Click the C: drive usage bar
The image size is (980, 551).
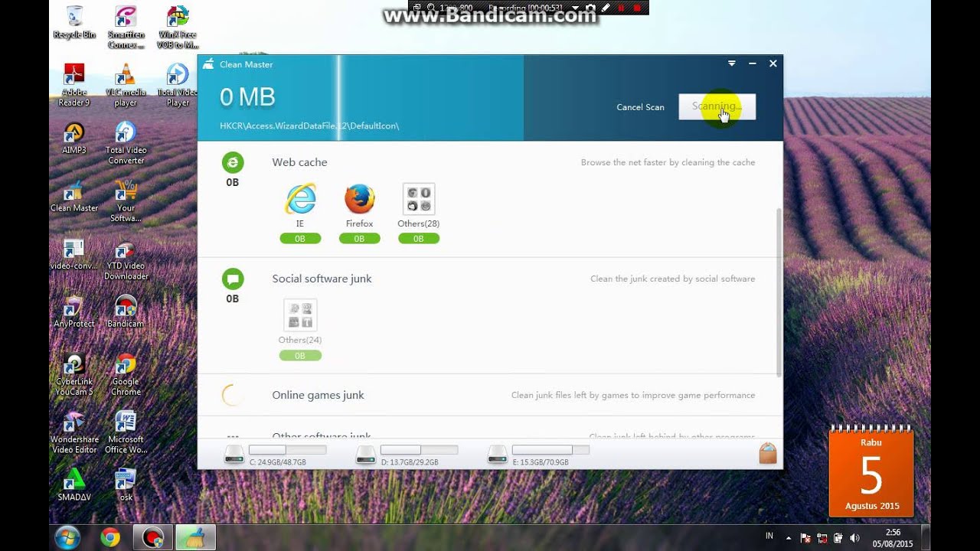pyautogui.click(x=287, y=450)
